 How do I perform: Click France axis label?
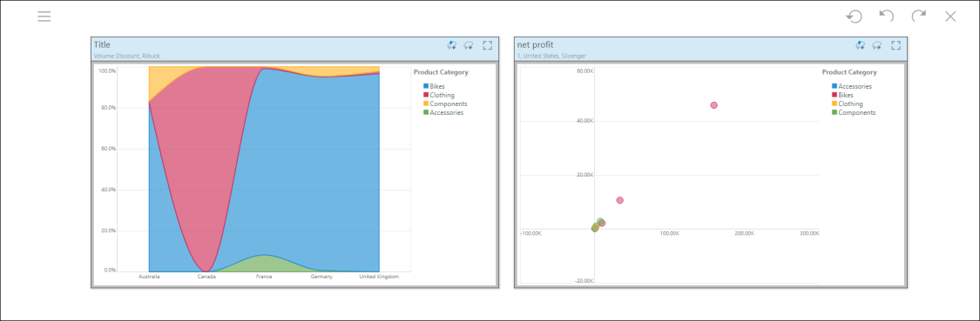click(x=264, y=277)
